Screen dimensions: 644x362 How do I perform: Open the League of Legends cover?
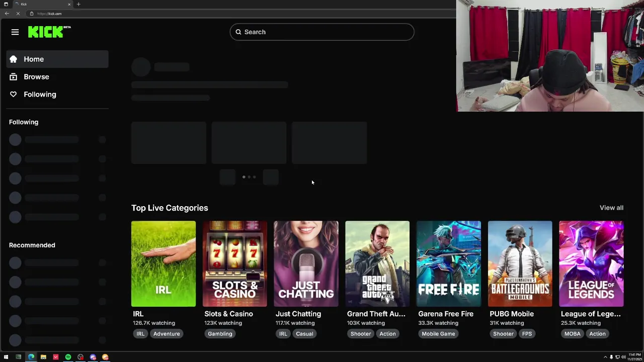click(x=591, y=263)
